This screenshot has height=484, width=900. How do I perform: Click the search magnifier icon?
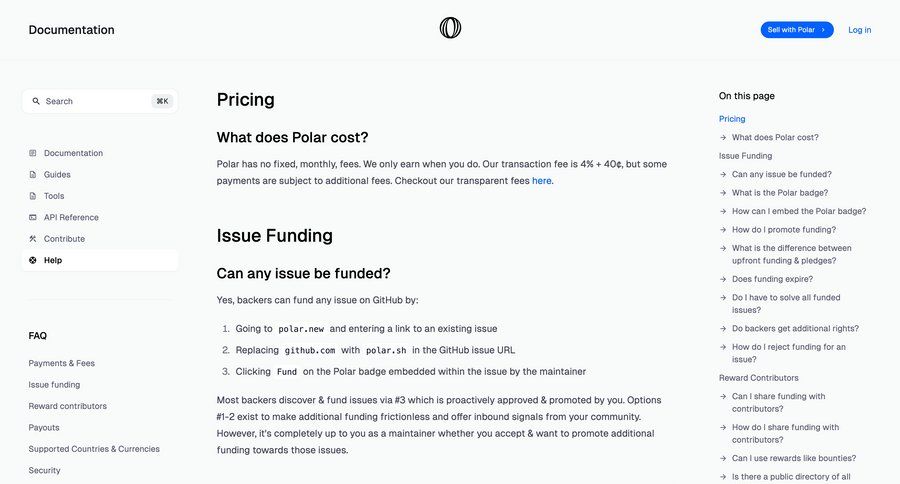coord(36,101)
